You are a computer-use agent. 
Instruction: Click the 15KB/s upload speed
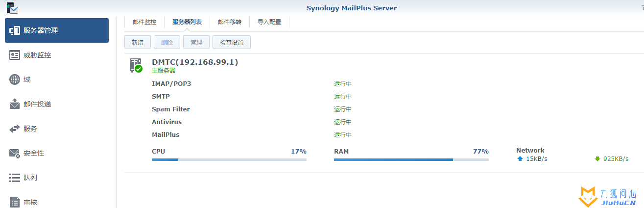[537, 159]
